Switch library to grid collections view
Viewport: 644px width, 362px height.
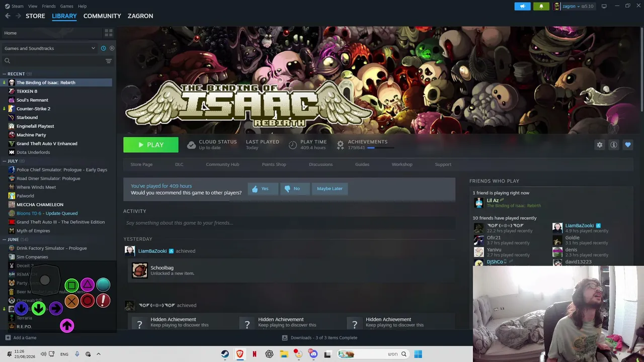[109, 33]
